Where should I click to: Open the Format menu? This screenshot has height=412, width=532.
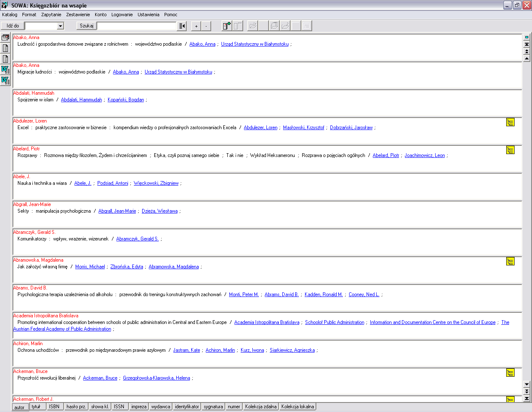[x=29, y=15]
